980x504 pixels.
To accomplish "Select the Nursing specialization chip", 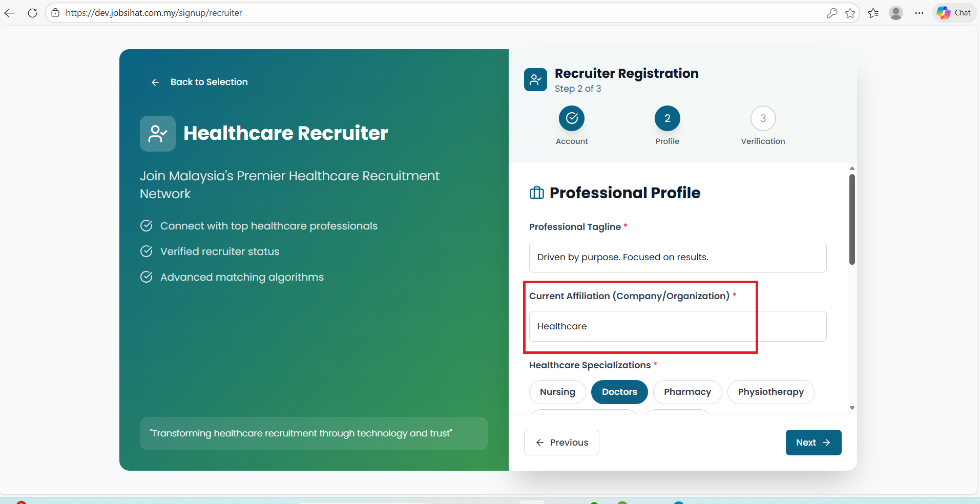I will pyautogui.click(x=557, y=392).
